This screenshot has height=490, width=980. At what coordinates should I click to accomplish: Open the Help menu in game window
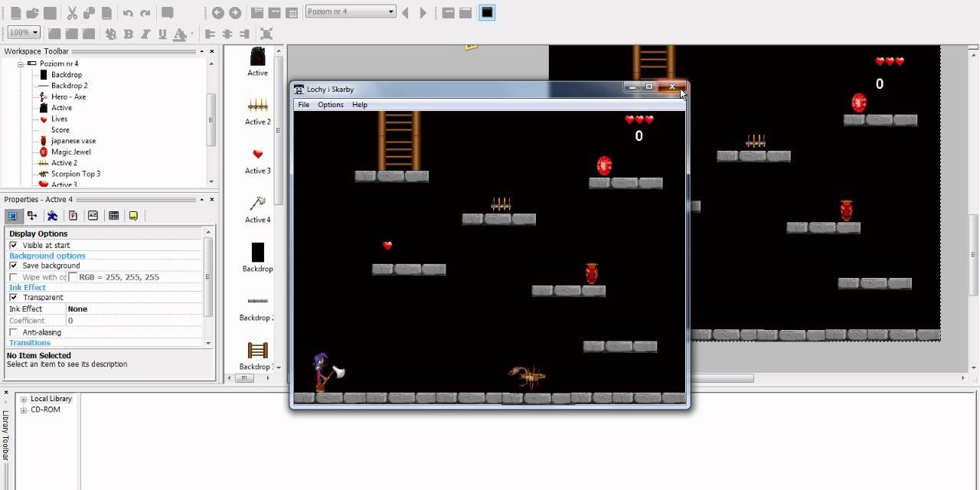click(360, 105)
